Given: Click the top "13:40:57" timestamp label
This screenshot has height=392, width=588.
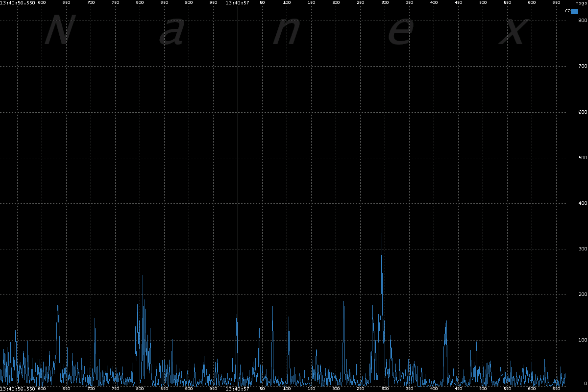Looking at the screenshot, I should [238, 3].
